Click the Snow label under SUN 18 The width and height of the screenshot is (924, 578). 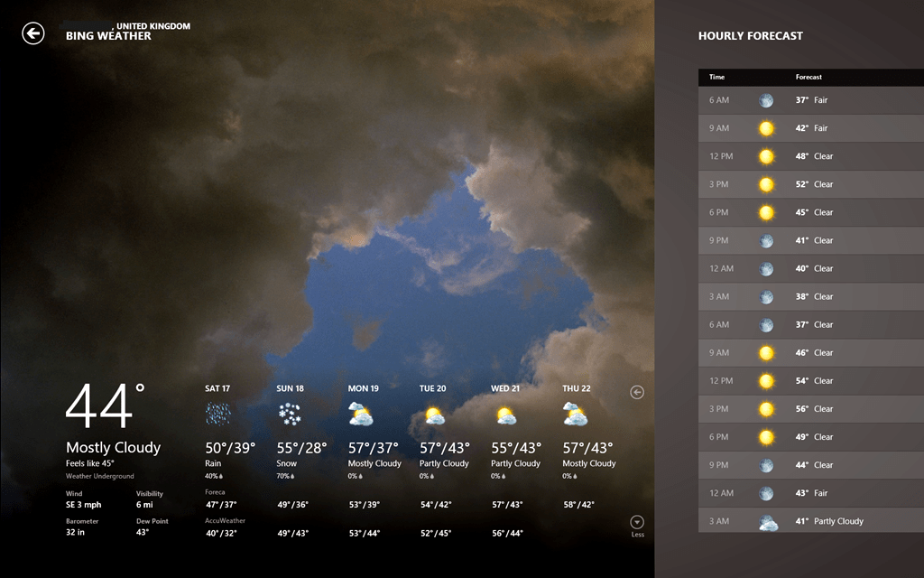pyautogui.click(x=286, y=463)
